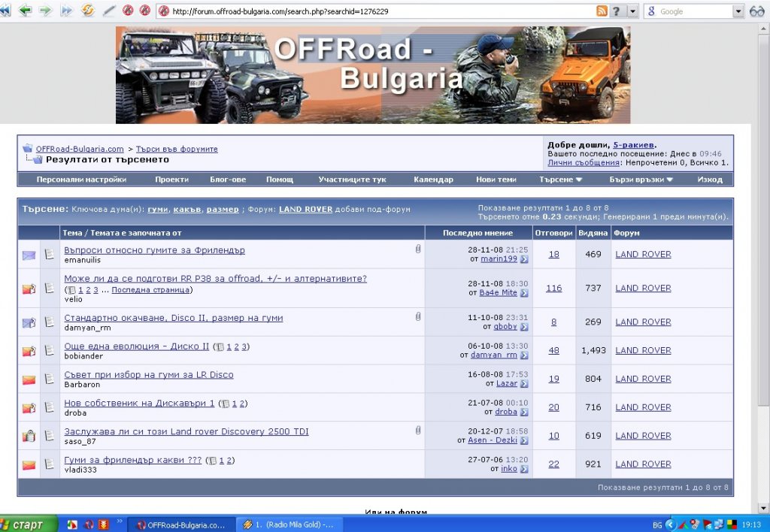The width and height of the screenshot is (770, 532).
Task: Click the page's vertical scrollbar down arrow
Action: pos(763,507)
